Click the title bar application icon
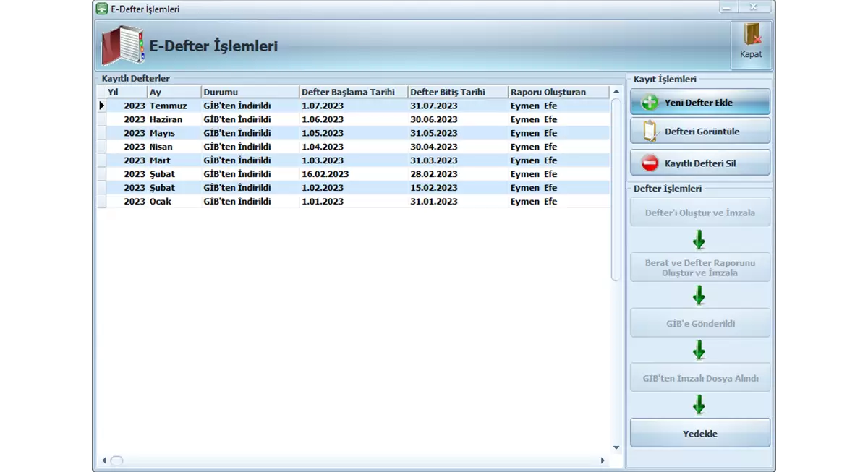This screenshot has height=472, width=868. [102, 9]
